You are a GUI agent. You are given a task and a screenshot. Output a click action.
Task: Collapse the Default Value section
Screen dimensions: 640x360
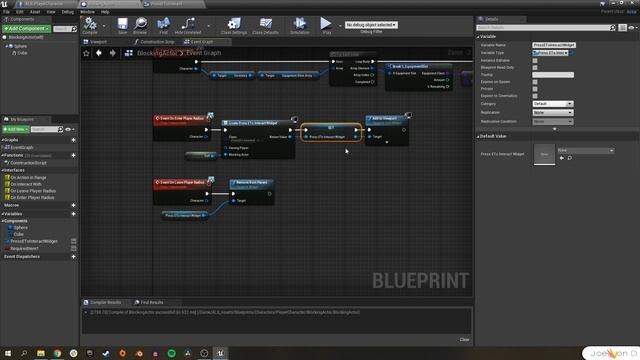478,136
